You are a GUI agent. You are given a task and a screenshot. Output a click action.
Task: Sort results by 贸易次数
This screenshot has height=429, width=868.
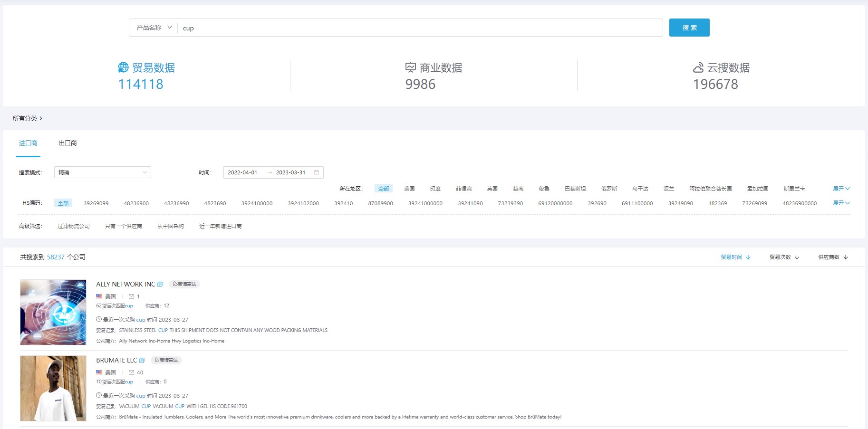pos(784,257)
